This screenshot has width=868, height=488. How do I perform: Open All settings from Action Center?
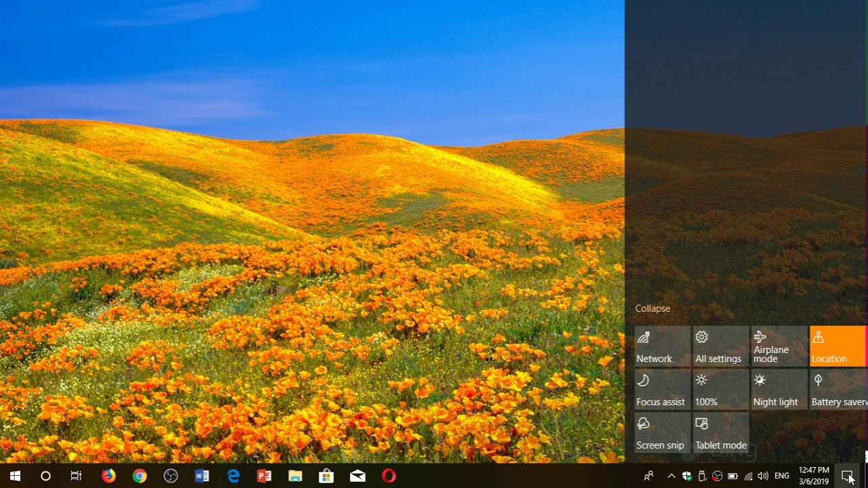pos(721,346)
